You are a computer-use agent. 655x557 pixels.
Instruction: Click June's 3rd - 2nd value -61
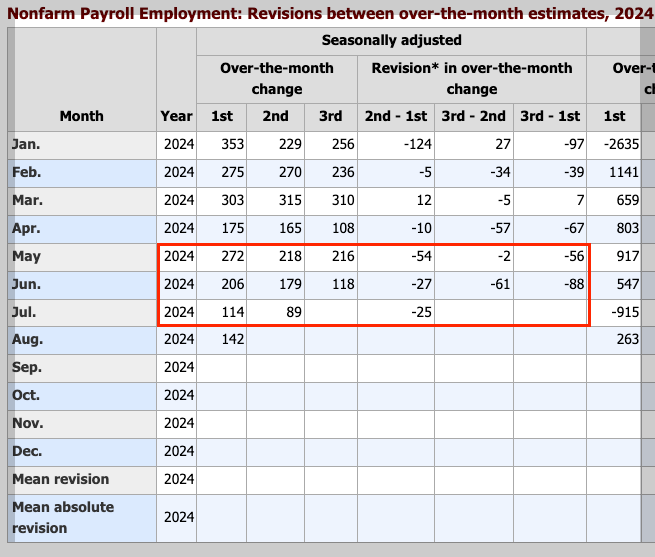tap(500, 284)
